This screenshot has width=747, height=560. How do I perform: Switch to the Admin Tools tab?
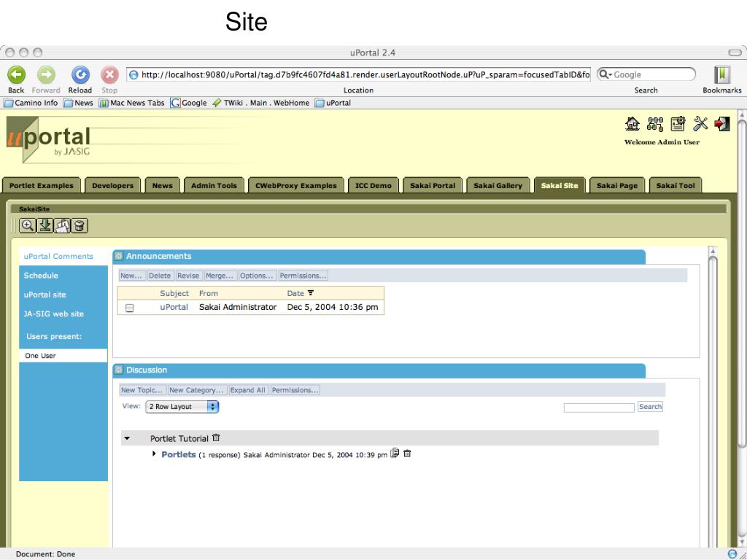click(x=214, y=186)
